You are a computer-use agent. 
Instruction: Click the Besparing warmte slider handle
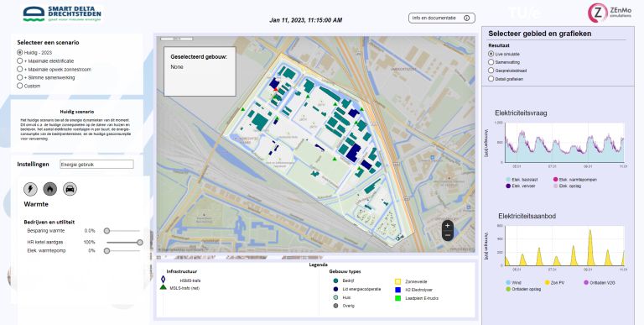pyautogui.click(x=106, y=231)
